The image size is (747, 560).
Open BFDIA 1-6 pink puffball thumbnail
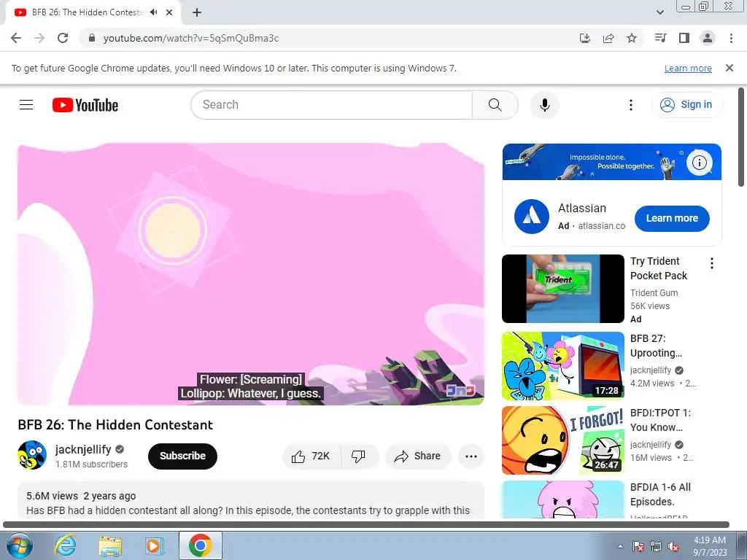click(x=562, y=500)
